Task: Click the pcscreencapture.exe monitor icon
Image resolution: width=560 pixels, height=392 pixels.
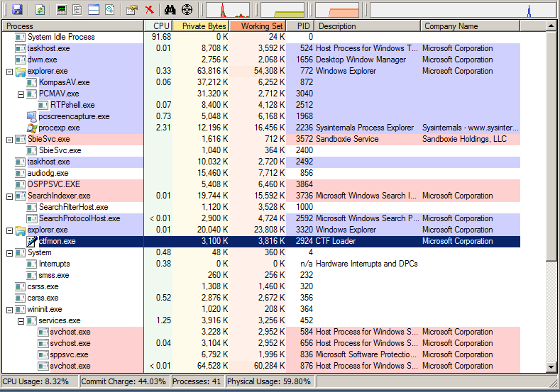Action: click(x=32, y=116)
